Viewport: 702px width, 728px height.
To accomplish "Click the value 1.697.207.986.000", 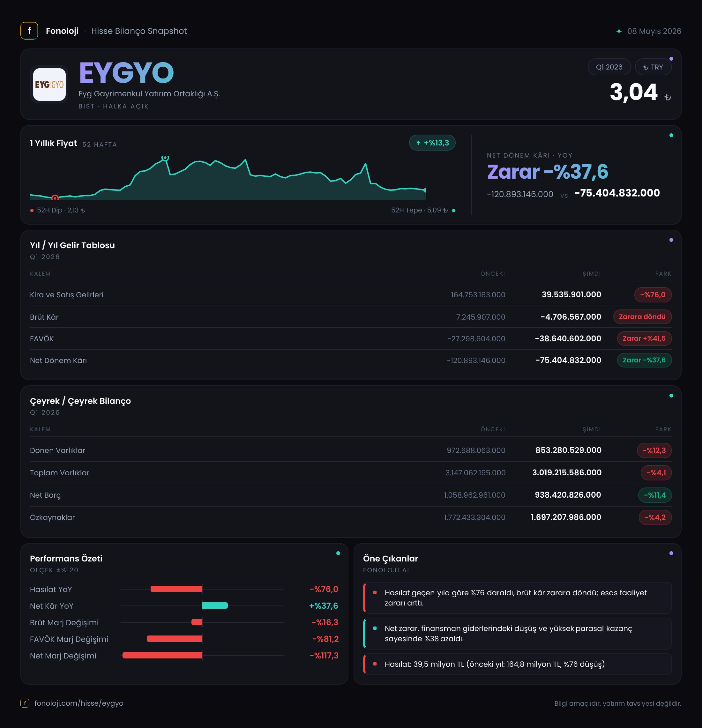I will coord(566,517).
